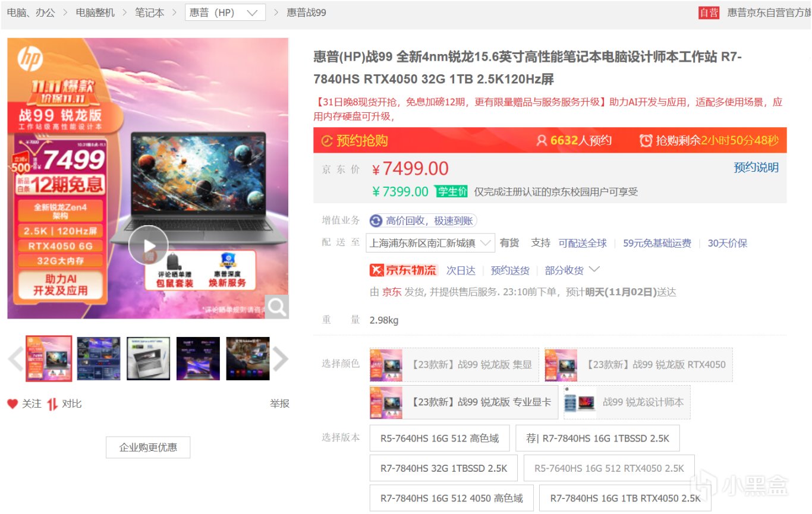This screenshot has height=514, width=812.
Task: Choose version R5-7640HS 16G 512 RTX4050 2.5K
Action: pyautogui.click(x=609, y=468)
